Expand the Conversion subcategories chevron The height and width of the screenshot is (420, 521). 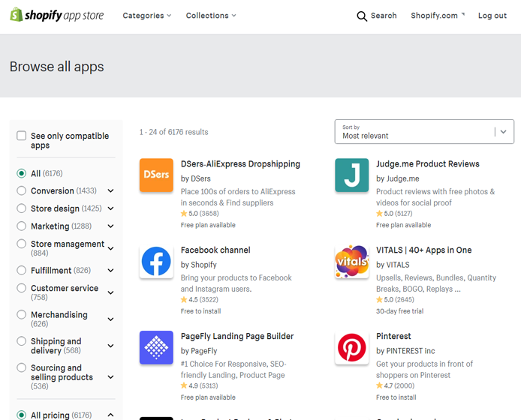(110, 191)
